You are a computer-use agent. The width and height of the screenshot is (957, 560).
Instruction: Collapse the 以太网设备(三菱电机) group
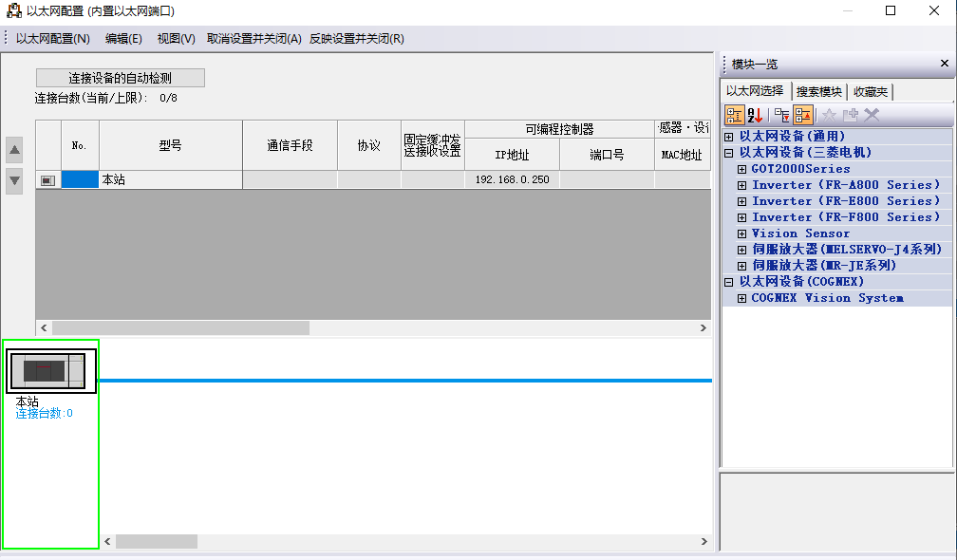[727, 152]
